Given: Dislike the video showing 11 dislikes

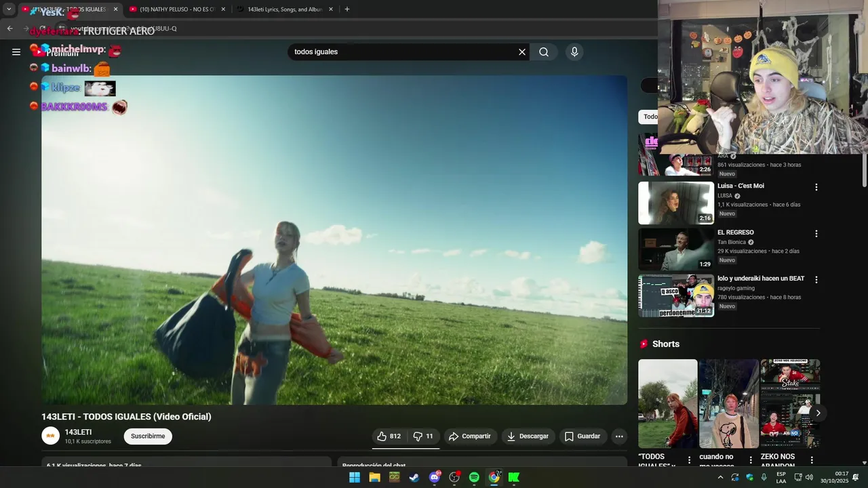Looking at the screenshot, I should [x=423, y=436].
